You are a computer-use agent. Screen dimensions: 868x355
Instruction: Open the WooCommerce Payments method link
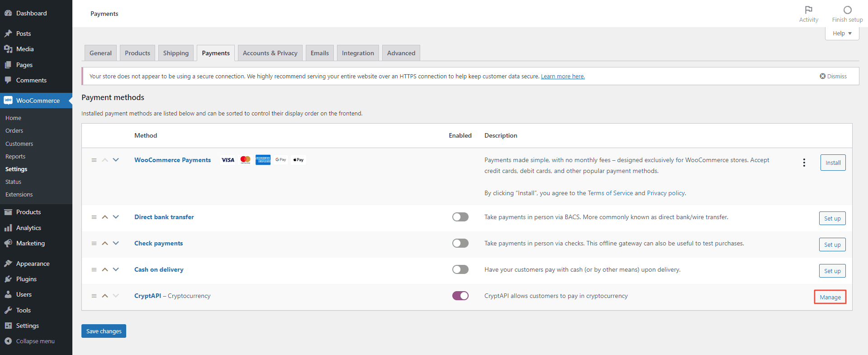[172, 160]
